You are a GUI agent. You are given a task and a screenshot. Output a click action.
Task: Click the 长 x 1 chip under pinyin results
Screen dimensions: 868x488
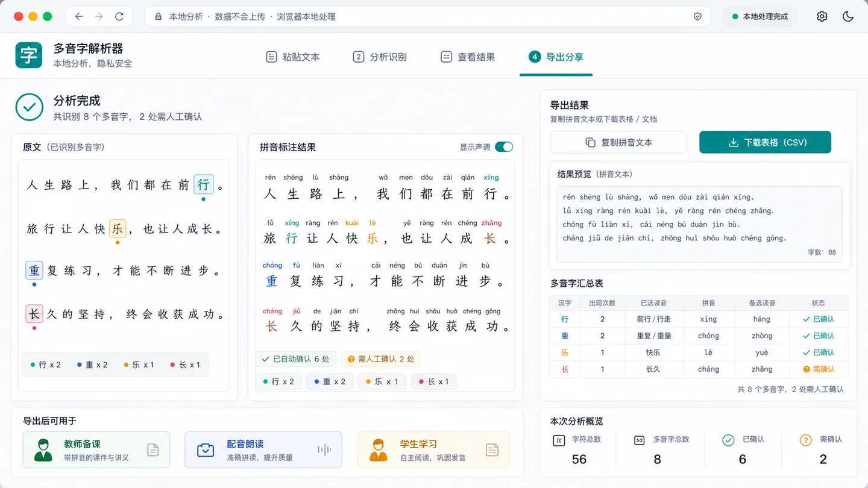(434, 381)
